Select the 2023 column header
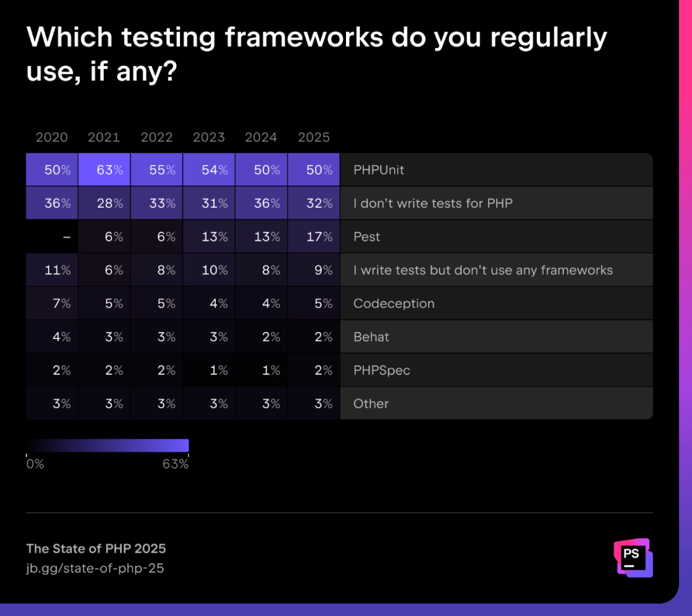This screenshot has width=692, height=616. (x=209, y=137)
